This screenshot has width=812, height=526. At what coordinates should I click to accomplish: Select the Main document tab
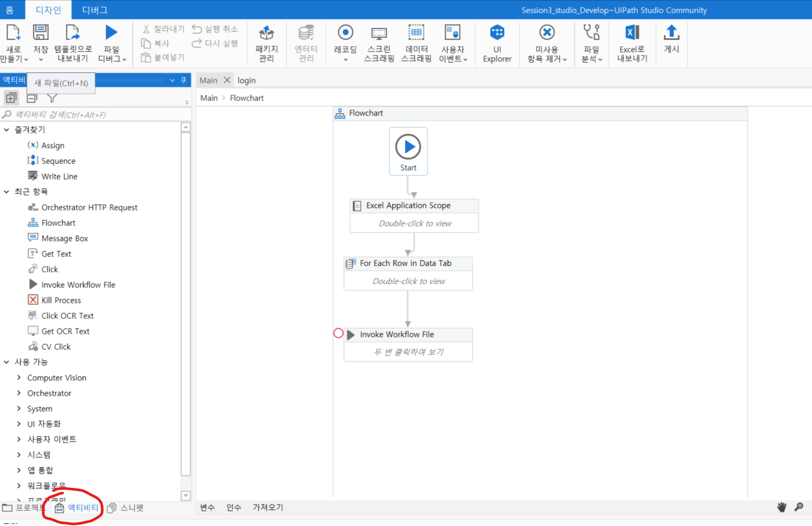tap(208, 80)
